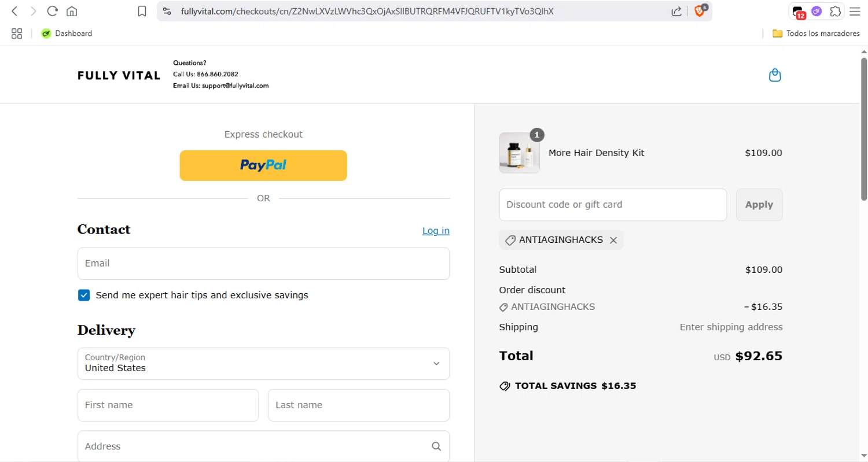This screenshot has width=868, height=462.
Task: Click the Last name field
Action: click(x=359, y=405)
